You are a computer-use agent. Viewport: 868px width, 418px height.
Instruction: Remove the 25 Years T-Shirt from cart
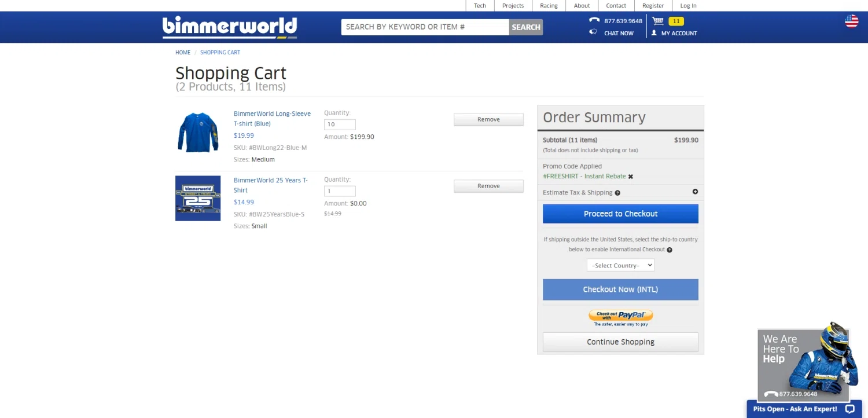pos(488,186)
